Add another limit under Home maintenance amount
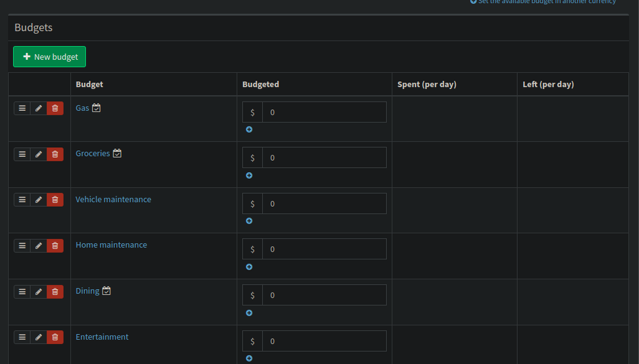This screenshot has width=639, height=364. coord(249,267)
